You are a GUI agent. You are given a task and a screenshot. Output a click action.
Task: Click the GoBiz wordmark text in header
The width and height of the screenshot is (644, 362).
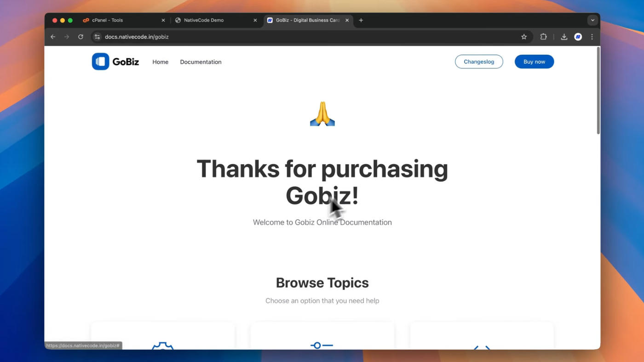(x=126, y=62)
